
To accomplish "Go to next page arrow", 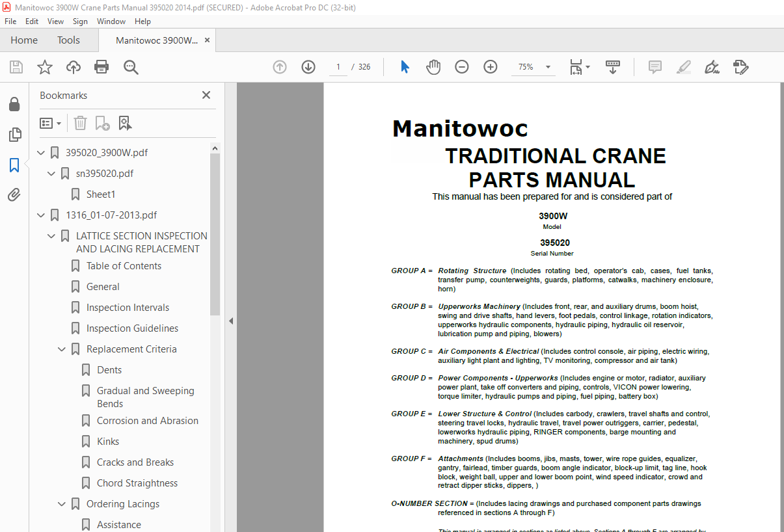I will pos(308,67).
